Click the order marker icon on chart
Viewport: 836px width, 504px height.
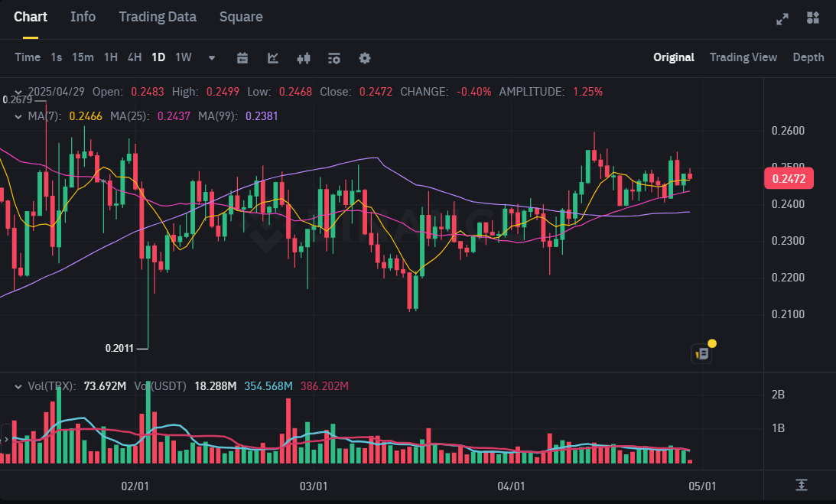701,353
